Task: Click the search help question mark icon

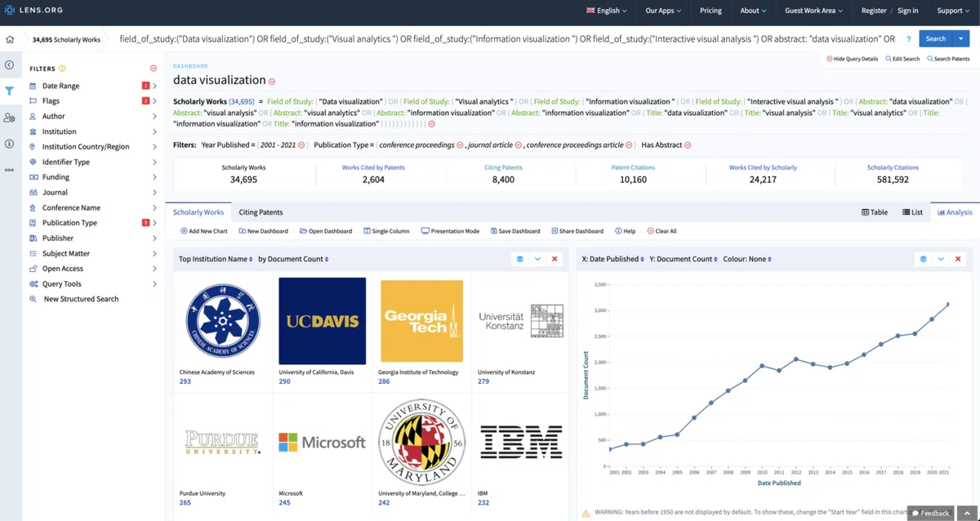Action: 908,39
